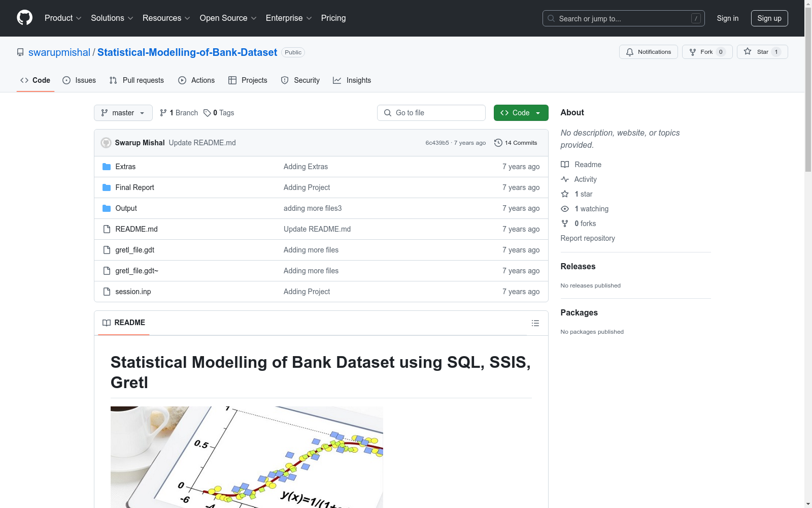Open the gretl_file.gdt~ file
The image size is (812, 508).
pyautogui.click(x=137, y=271)
